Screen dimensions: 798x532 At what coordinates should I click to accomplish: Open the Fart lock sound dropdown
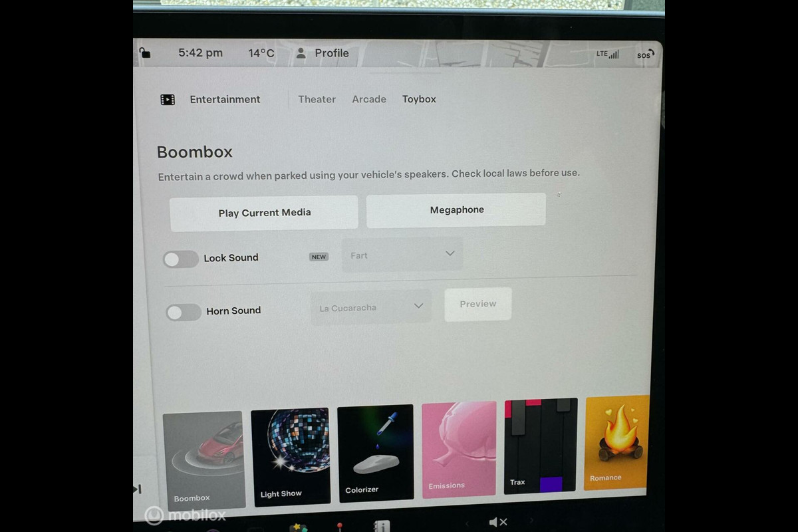[x=402, y=255]
